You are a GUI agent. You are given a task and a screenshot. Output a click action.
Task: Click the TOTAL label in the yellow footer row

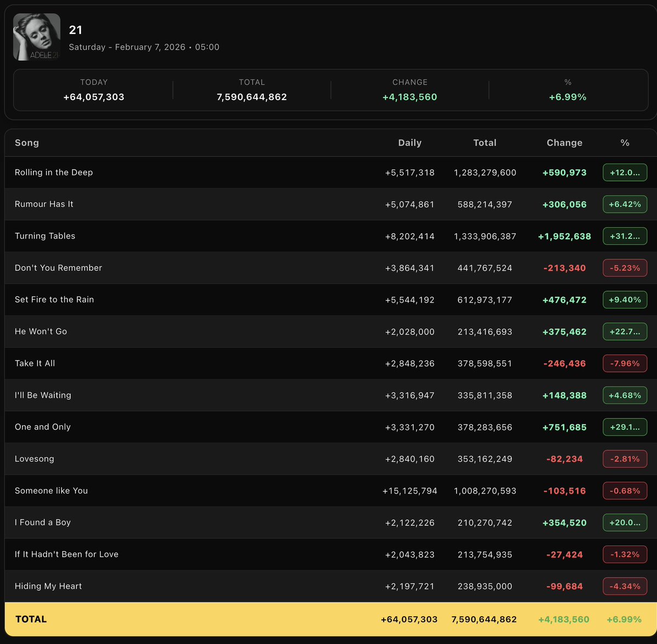31,619
